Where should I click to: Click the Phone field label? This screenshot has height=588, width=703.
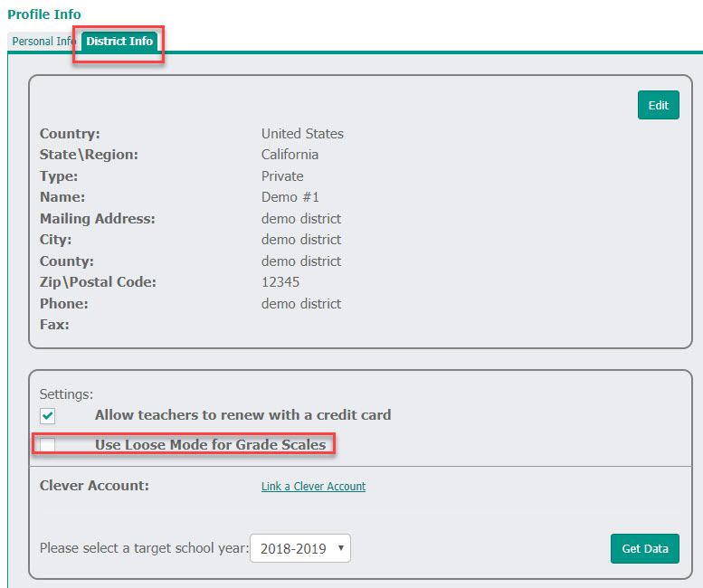pyautogui.click(x=64, y=303)
